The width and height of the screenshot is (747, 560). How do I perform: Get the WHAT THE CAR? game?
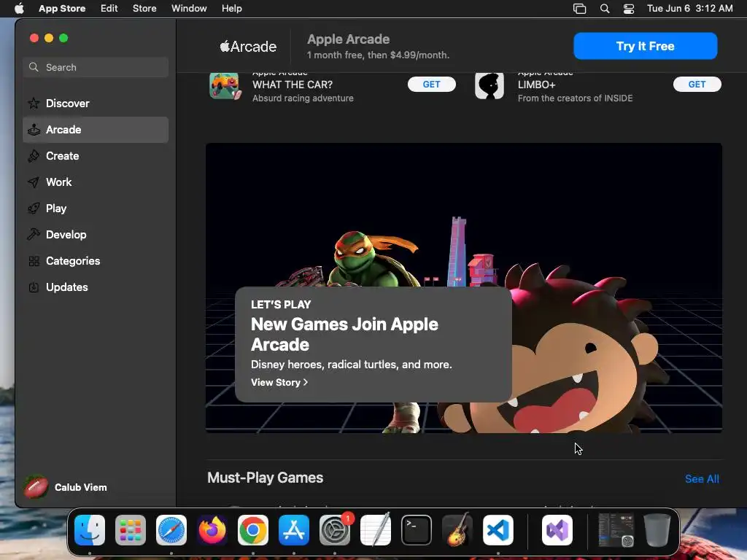pyautogui.click(x=432, y=85)
